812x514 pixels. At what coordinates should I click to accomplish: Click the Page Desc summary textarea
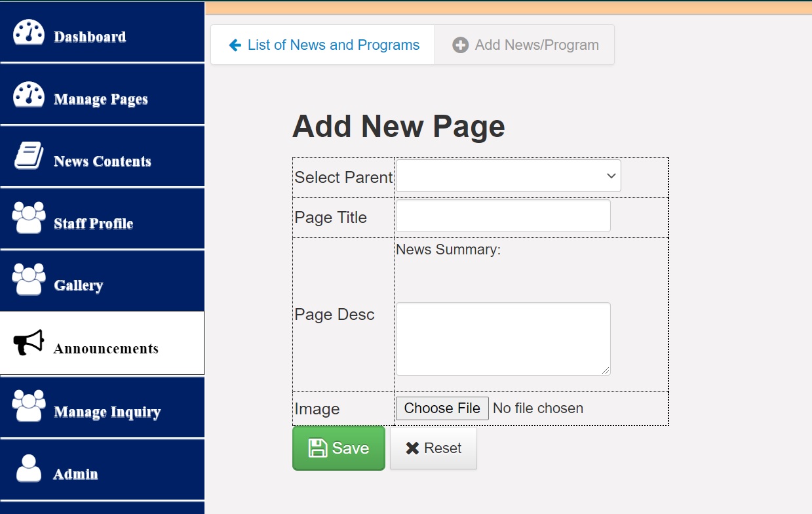[502, 338]
